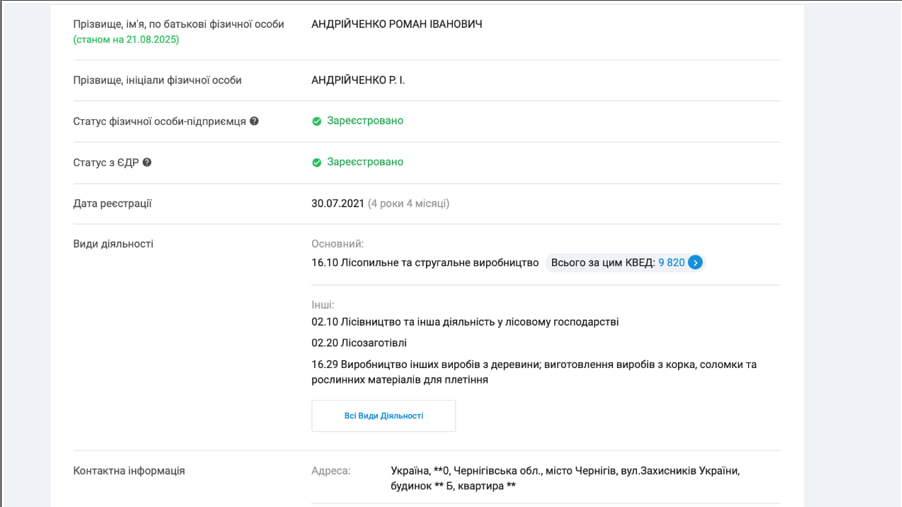Click green checkmark in the entrepreneur status row
This screenshot has width=902, height=507.
click(x=317, y=121)
